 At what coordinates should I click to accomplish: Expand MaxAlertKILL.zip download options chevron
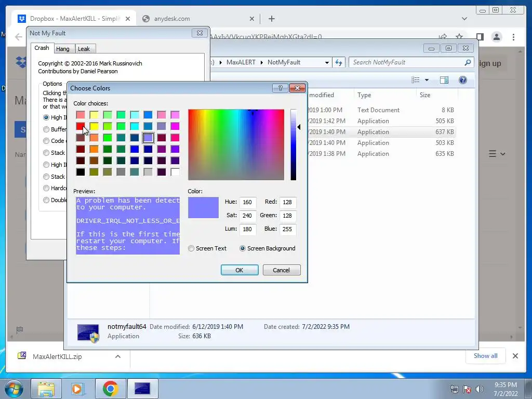click(118, 356)
